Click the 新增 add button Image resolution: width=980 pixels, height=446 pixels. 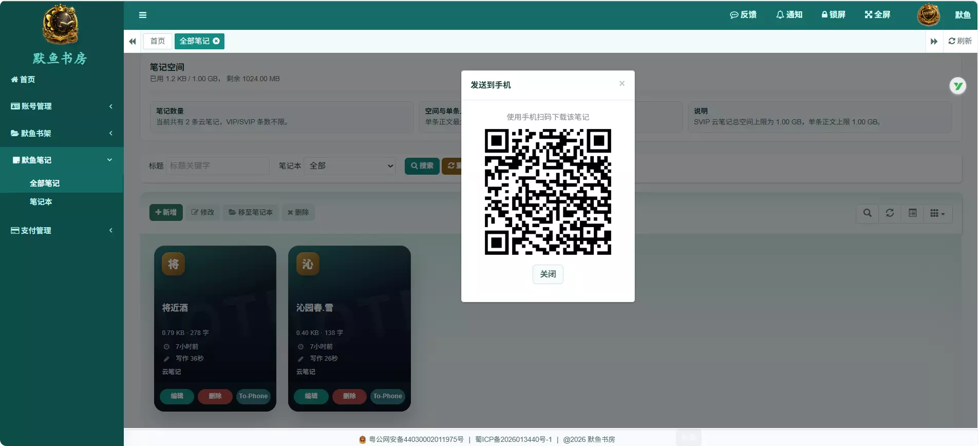[x=166, y=212]
